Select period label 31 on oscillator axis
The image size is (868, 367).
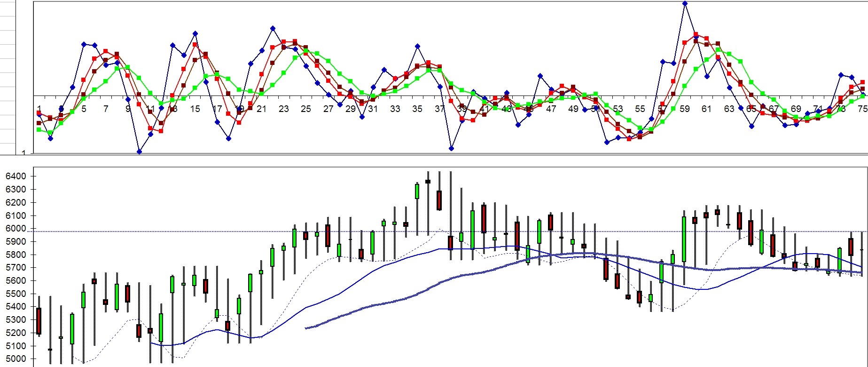point(373,109)
